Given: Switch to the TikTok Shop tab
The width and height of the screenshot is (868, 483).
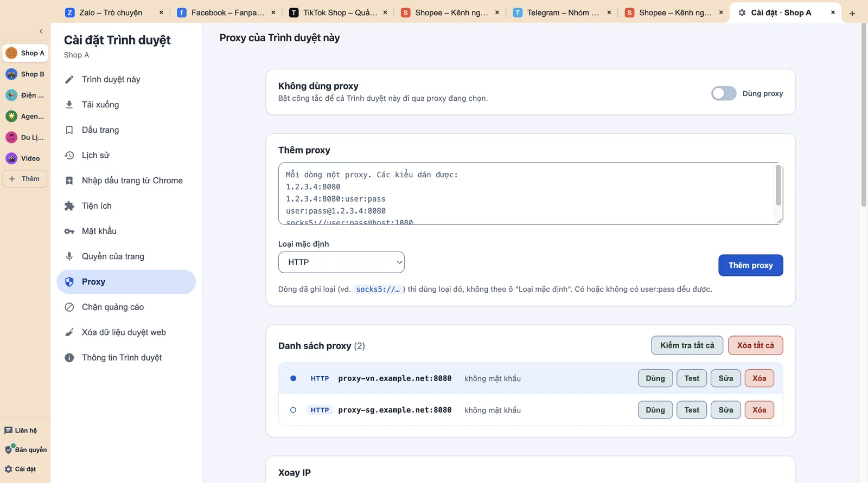Looking at the screenshot, I should click(339, 12).
